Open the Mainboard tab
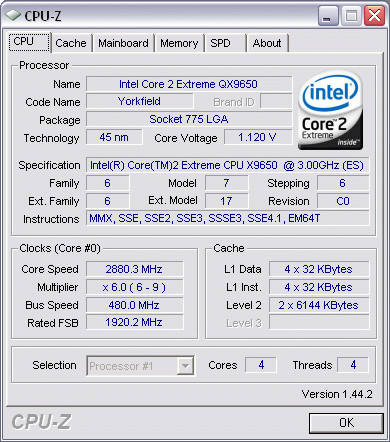The image size is (390, 442). [x=123, y=43]
